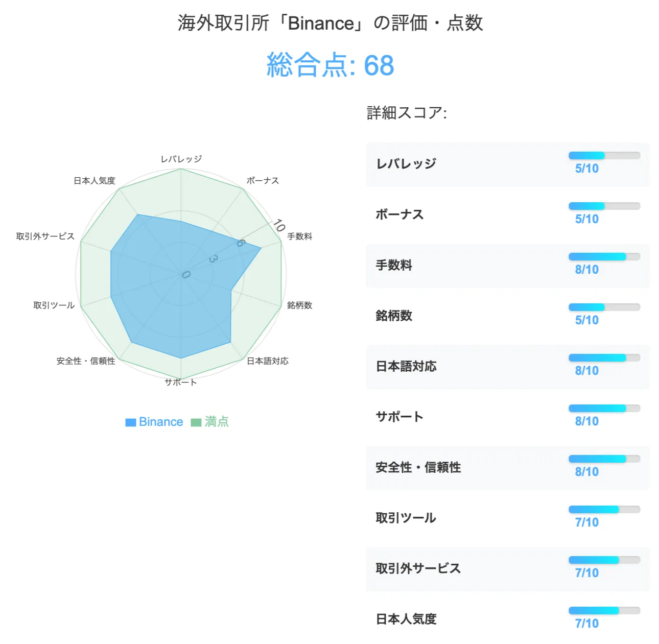Viewport: 659px width, 644px height.
Task: Click the 8/10 score beside 日本語対応
Action: (586, 371)
